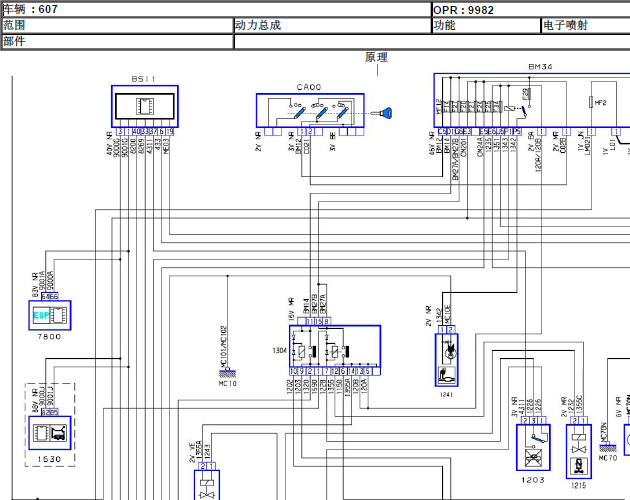Click the 1630 label text
This screenshot has height=500, width=630.
point(49,459)
